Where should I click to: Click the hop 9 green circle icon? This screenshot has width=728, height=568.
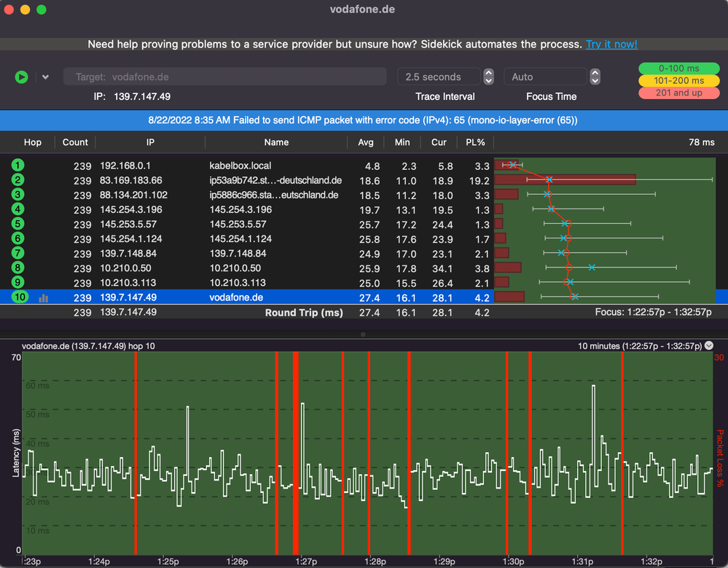pos(17,282)
